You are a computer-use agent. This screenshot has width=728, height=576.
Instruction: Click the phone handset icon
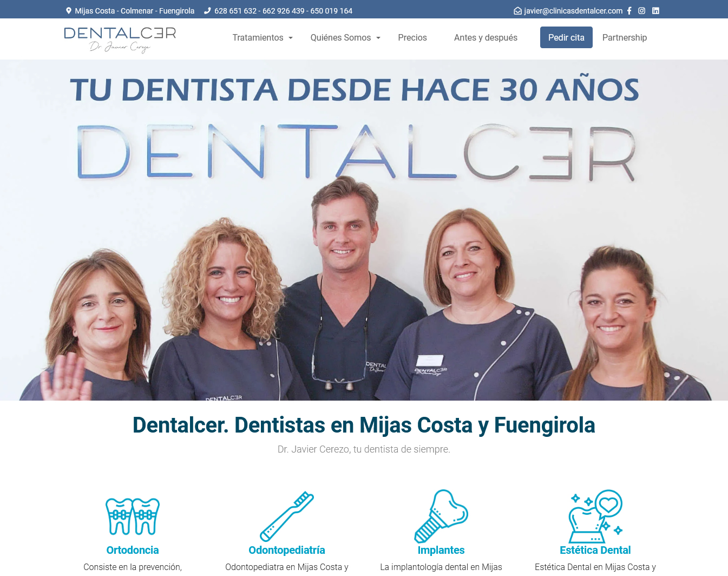click(x=207, y=11)
